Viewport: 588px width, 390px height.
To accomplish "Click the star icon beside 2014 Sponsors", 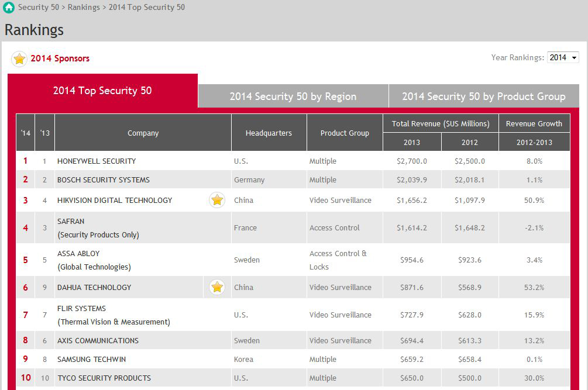I will click(19, 59).
